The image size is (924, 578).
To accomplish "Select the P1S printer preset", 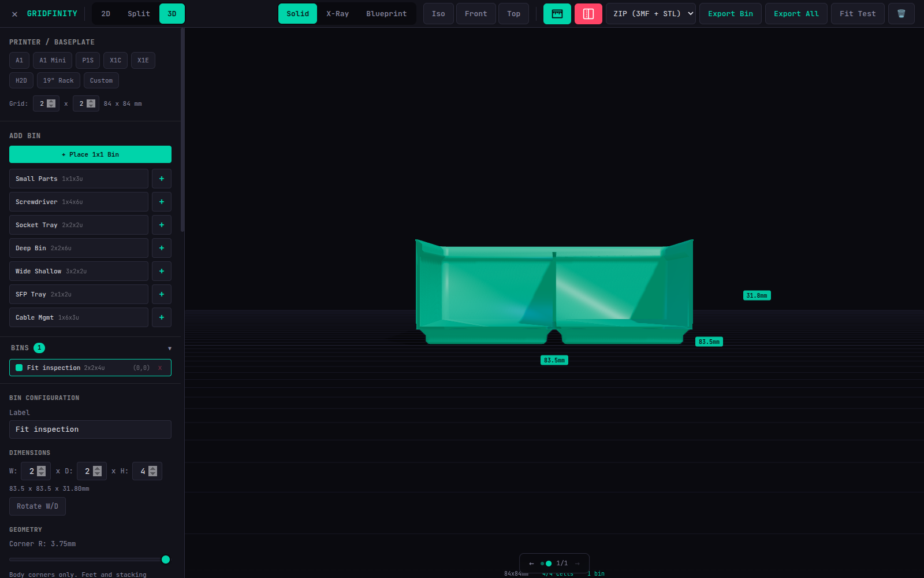I will click(x=88, y=60).
